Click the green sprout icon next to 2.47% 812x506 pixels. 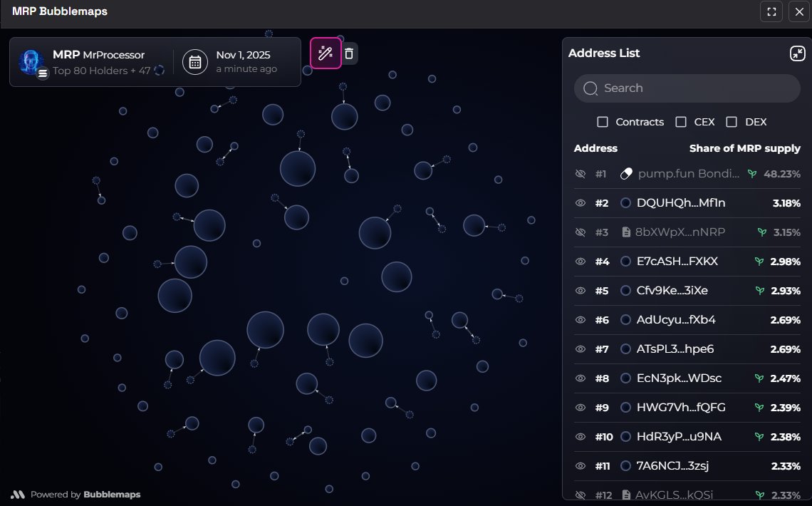tap(759, 378)
